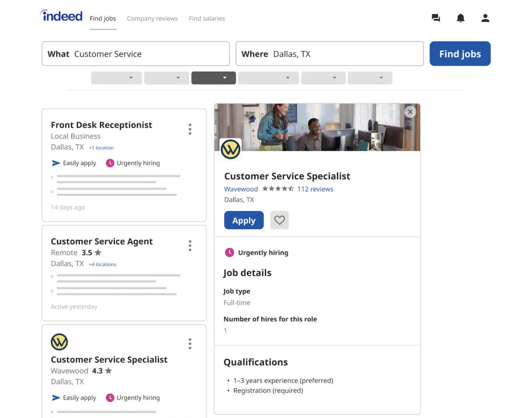Click the account profile icon
The height and width of the screenshot is (418, 532).
[x=485, y=18]
